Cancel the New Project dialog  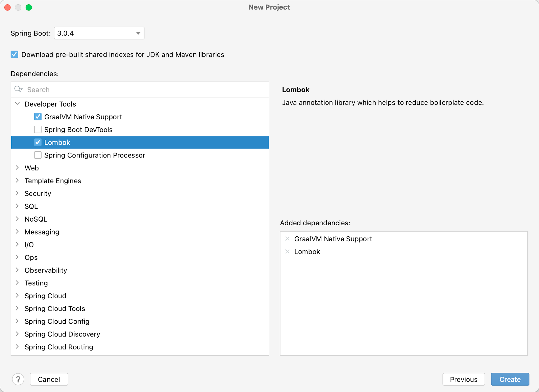point(49,379)
